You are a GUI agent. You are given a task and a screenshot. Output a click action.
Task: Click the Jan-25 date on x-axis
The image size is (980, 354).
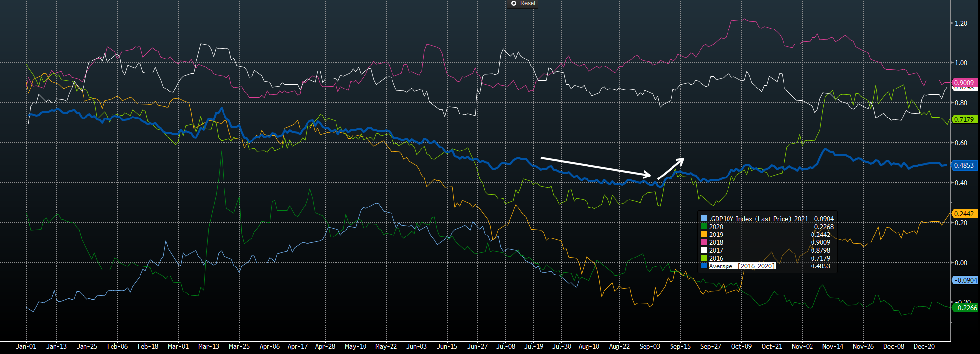coord(87,346)
